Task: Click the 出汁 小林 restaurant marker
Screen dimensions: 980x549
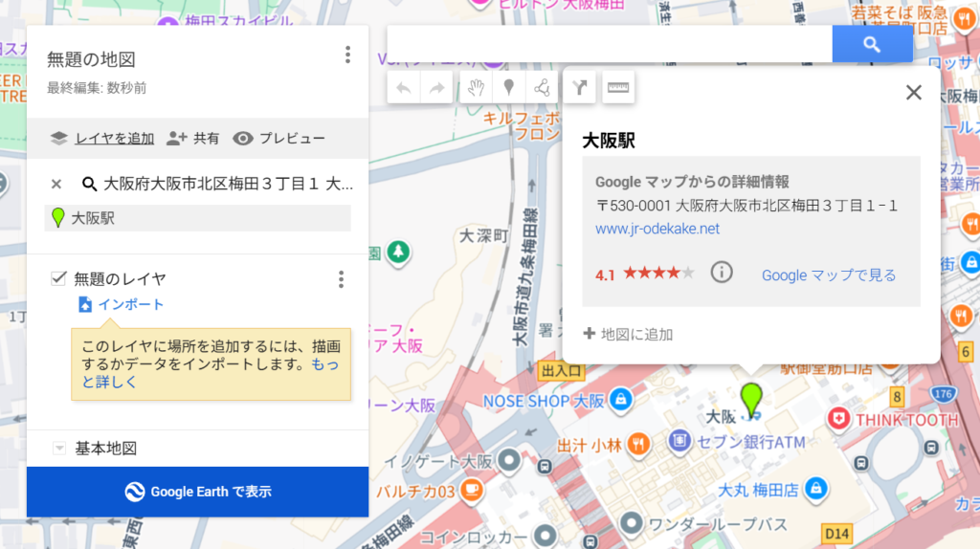Action: [638, 444]
